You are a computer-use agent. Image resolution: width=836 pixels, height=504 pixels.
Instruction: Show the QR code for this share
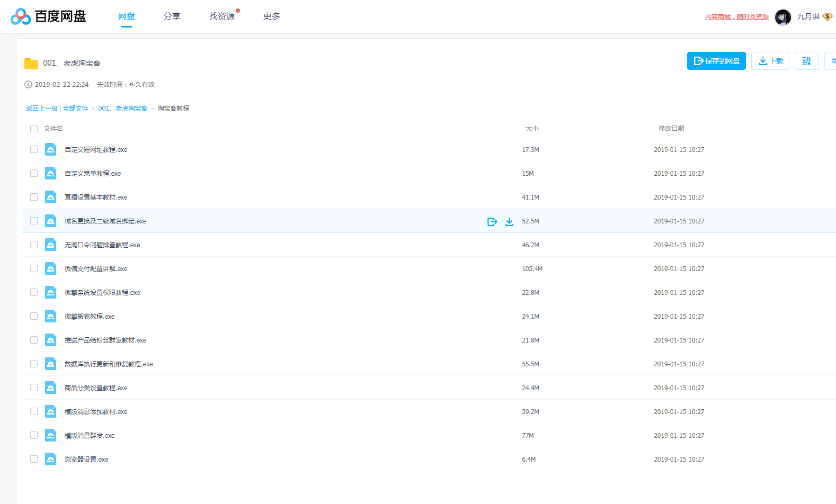pos(806,61)
